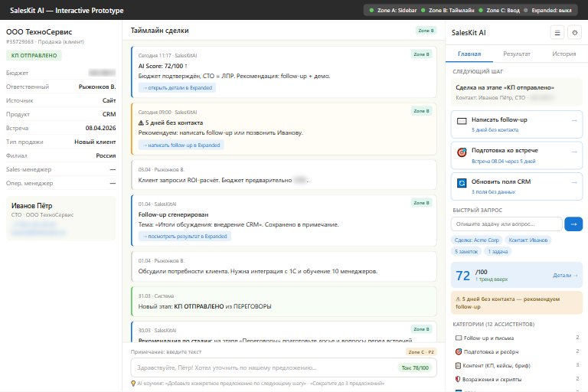Expand Follow-up и письма category
Screen dimensions: 588x392
[516, 338]
